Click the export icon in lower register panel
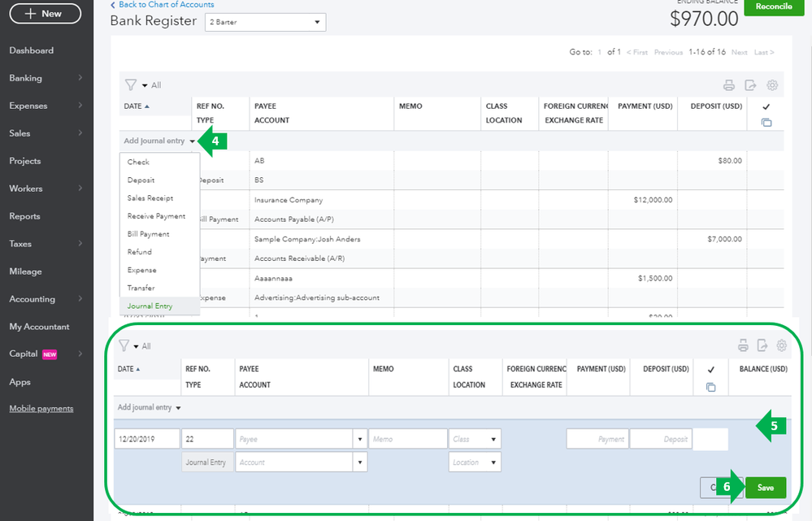Image resolution: width=812 pixels, height=521 pixels. (x=762, y=345)
